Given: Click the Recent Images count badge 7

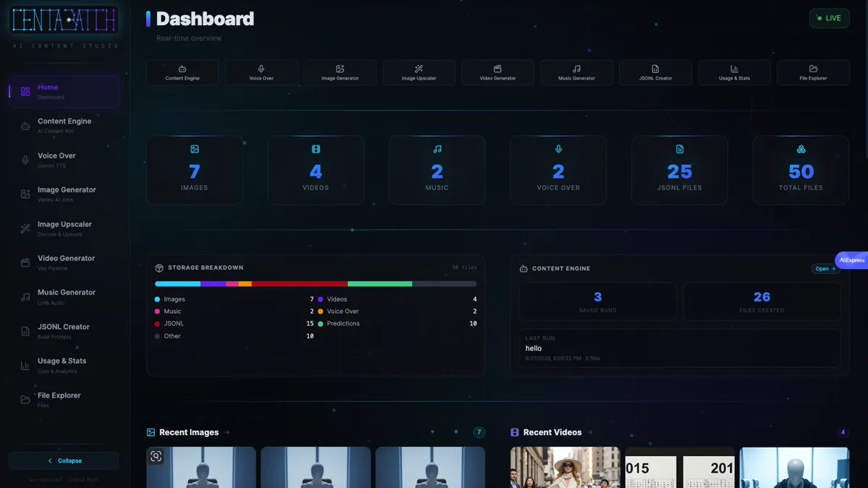Looking at the screenshot, I should [x=479, y=432].
